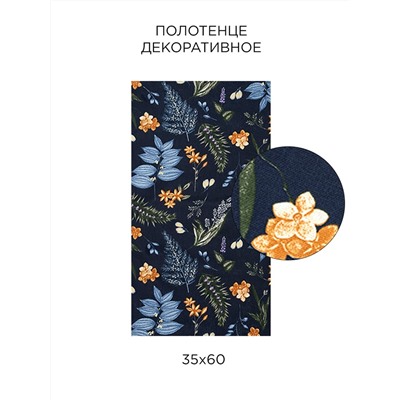Click the orange star flower cluster at towel's center-left

pyautogui.click(x=171, y=198)
